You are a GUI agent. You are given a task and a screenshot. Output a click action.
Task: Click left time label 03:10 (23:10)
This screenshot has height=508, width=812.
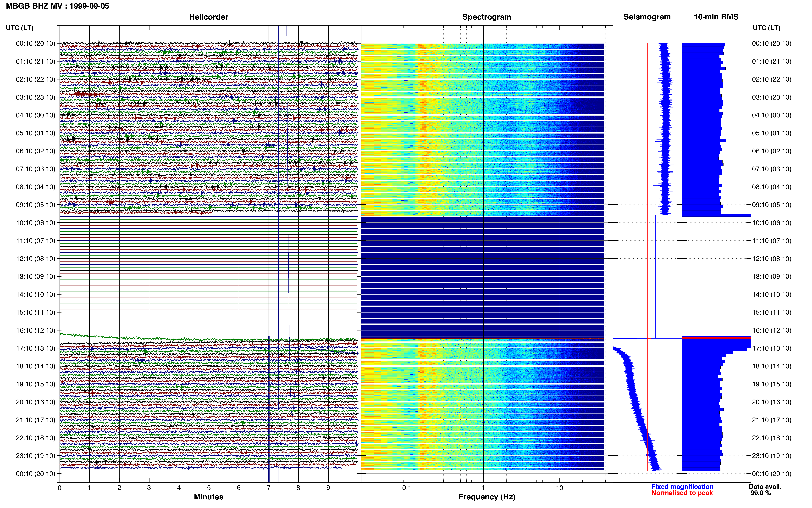(36, 97)
